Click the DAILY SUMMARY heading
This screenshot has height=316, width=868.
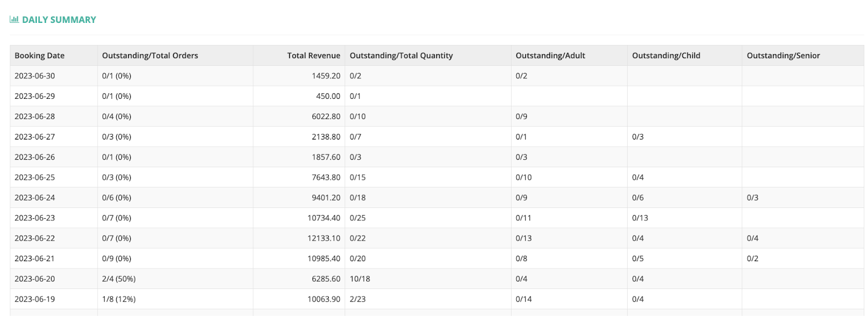(x=59, y=20)
